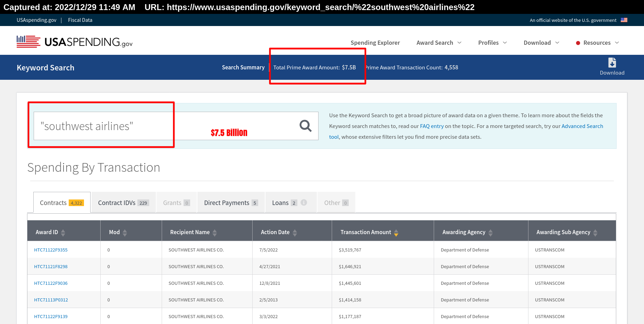This screenshot has height=324, width=644.
Task: Switch to the Direct Payments tab
Action: (x=231, y=203)
